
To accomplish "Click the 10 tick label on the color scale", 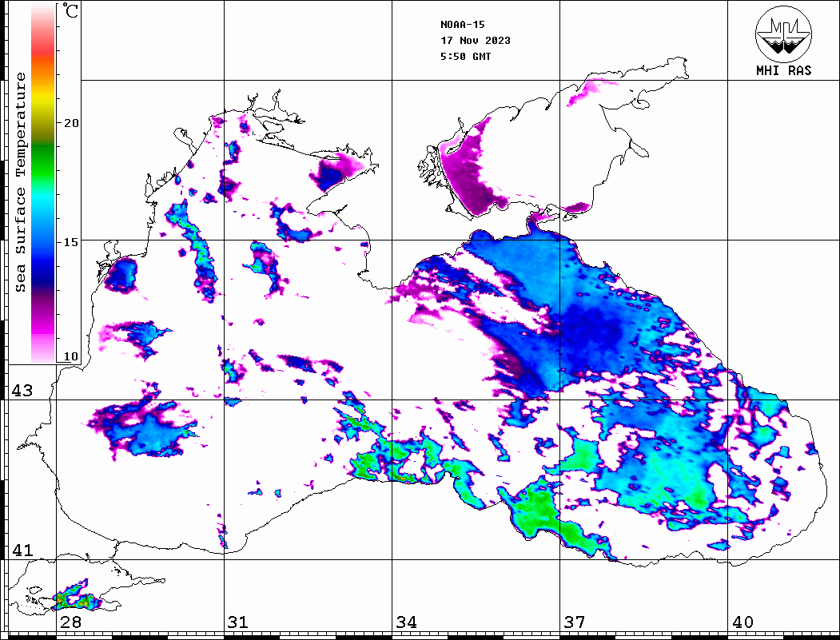I will pyautogui.click(x=70, y=356).
